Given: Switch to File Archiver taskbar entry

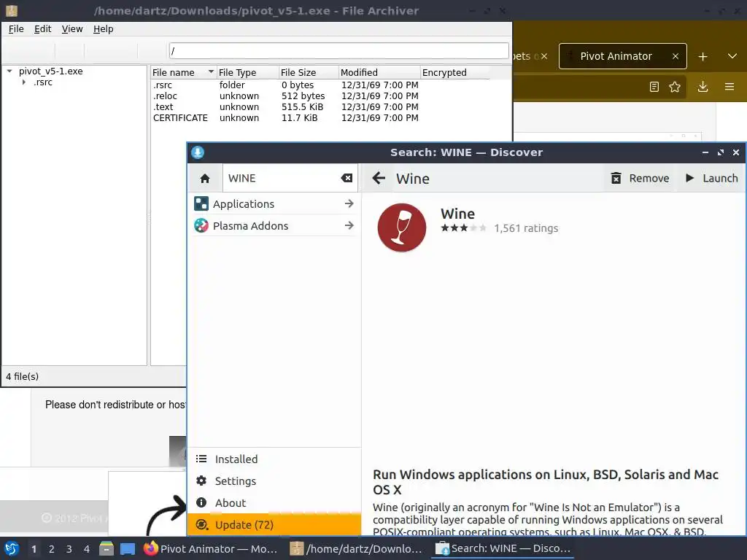Looking at the screenshot, I should tap(356, 549).
